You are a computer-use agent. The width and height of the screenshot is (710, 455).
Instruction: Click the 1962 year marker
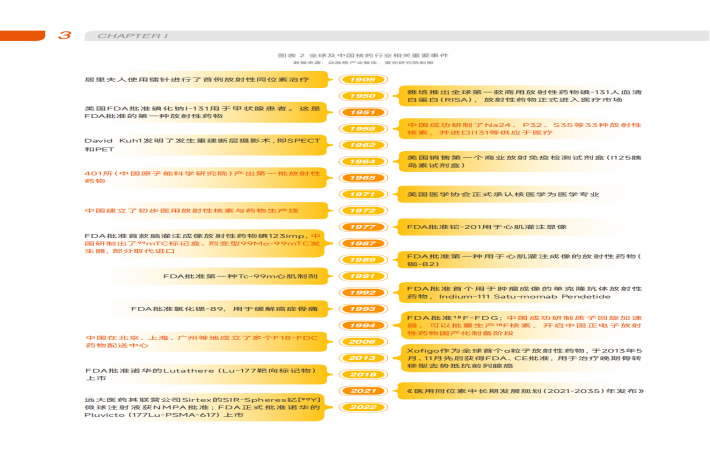point(363,145)
